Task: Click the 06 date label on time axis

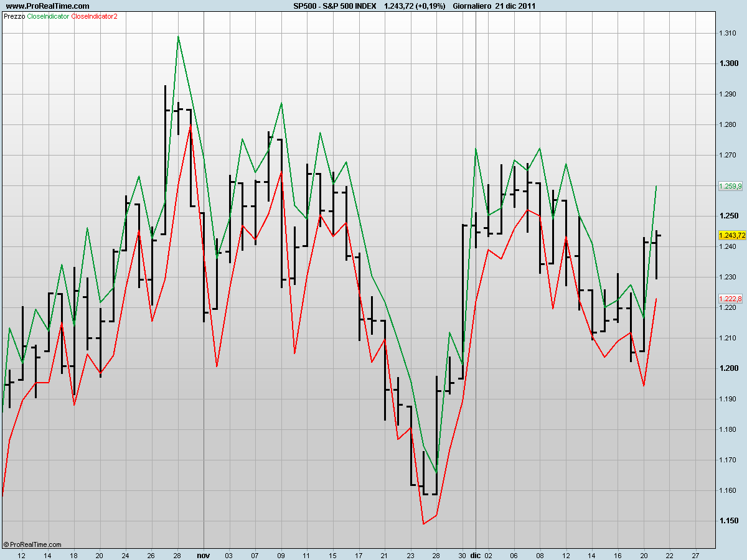Action: pos(514,554)
